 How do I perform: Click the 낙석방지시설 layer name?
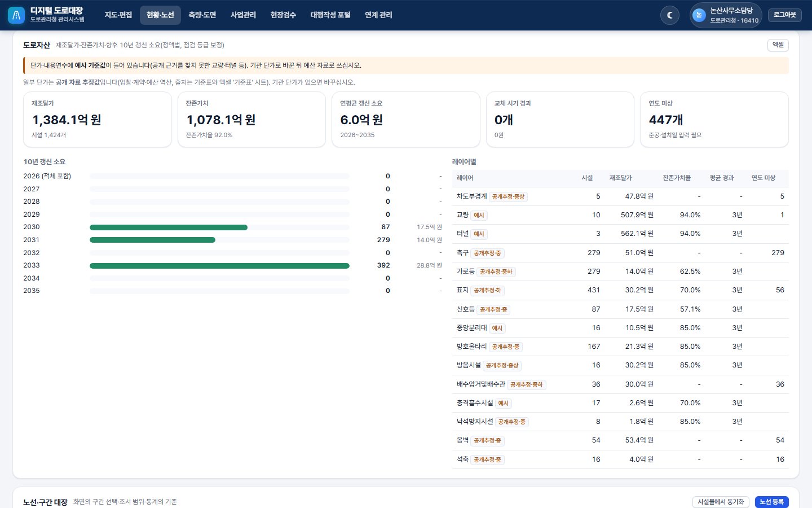[x=475, y=422]
